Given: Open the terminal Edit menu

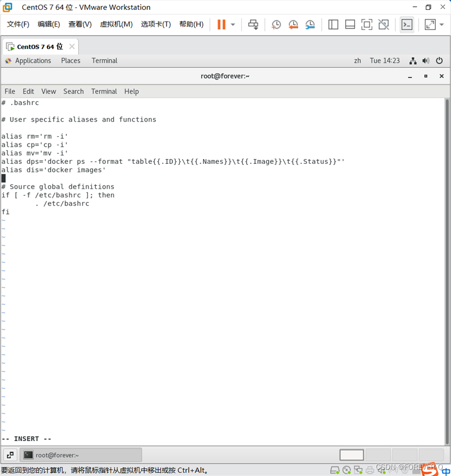Looking at the screenshot, I should (28, 91).
